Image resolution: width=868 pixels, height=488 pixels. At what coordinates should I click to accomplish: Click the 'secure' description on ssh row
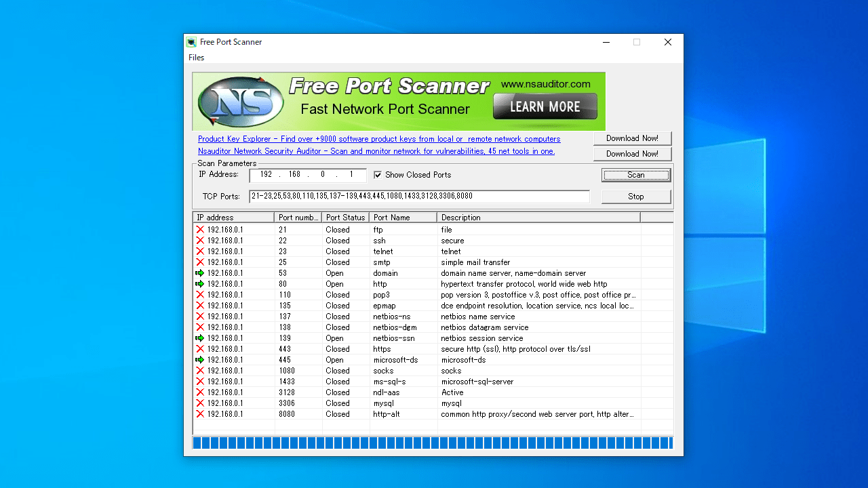tap(452, 241)
